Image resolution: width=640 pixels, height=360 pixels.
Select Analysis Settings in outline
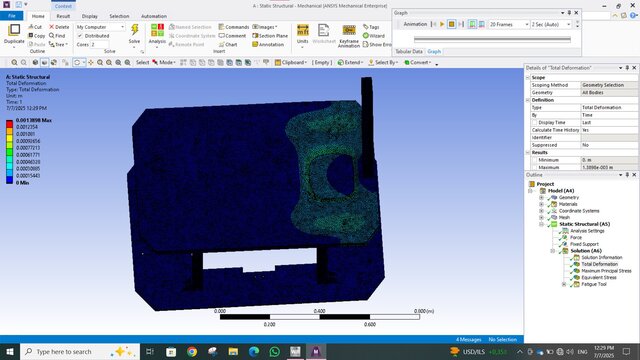tap(587, 231)
